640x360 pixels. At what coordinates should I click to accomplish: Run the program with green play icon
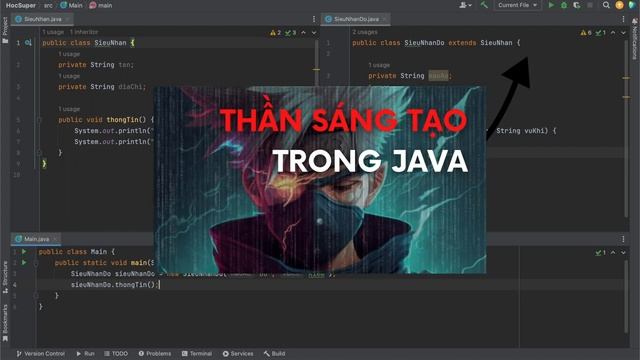point(551,5)
